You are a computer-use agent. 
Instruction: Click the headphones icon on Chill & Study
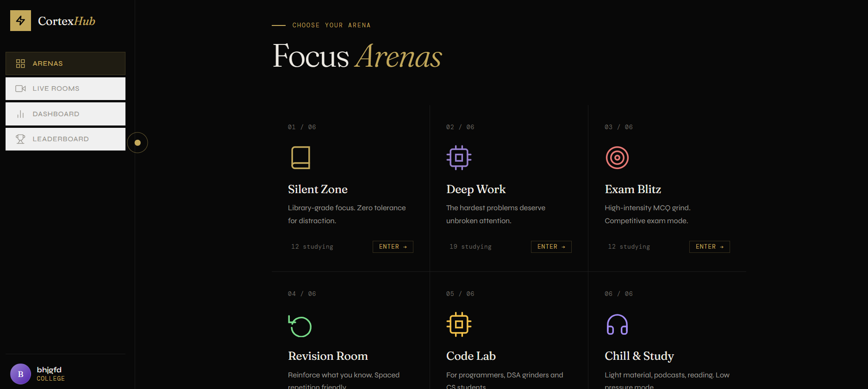(617, 325)
